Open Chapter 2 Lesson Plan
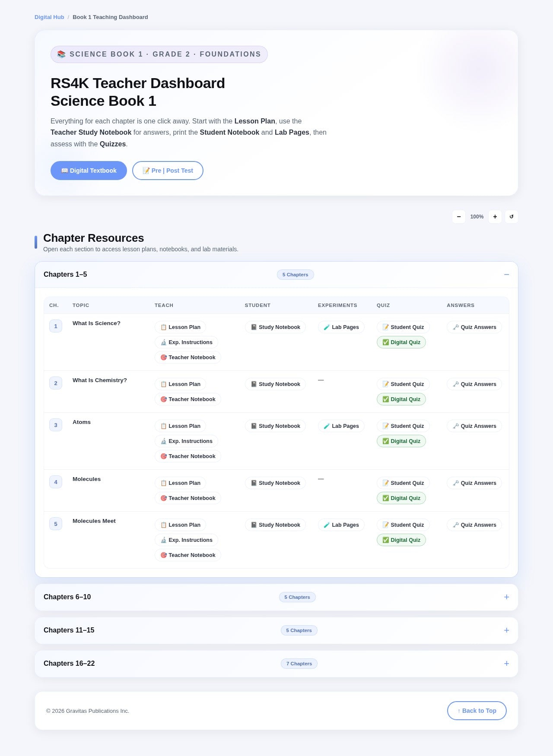This screenshot has height=756, width=553. 180,384
